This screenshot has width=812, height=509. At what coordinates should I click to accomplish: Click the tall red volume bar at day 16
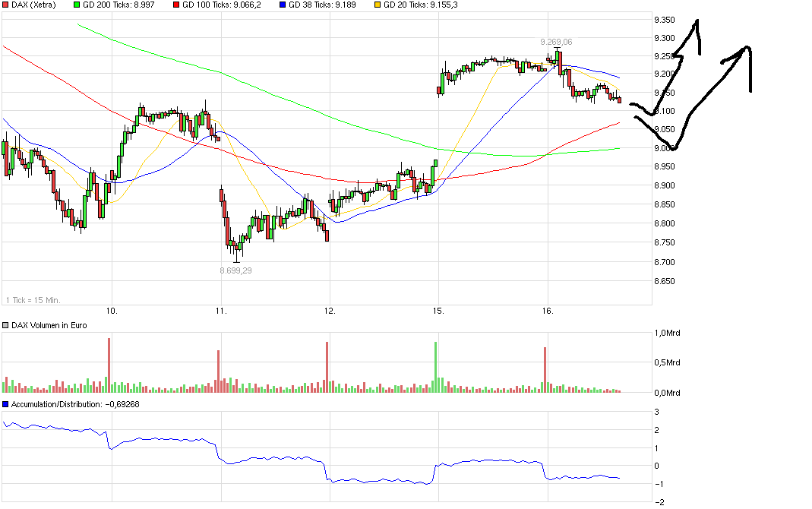click(545, 370)
